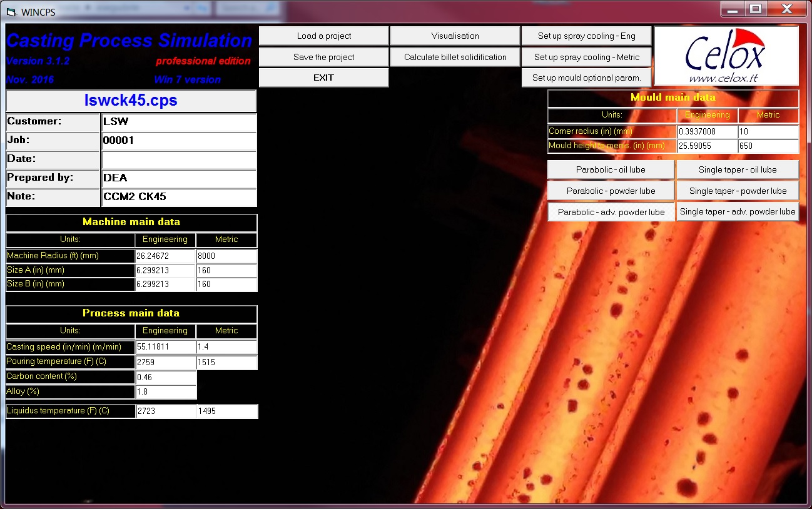Viewport: 812px width, 509px height.
Task: Edit Size B engineering value field
Action: coord(165,285)
